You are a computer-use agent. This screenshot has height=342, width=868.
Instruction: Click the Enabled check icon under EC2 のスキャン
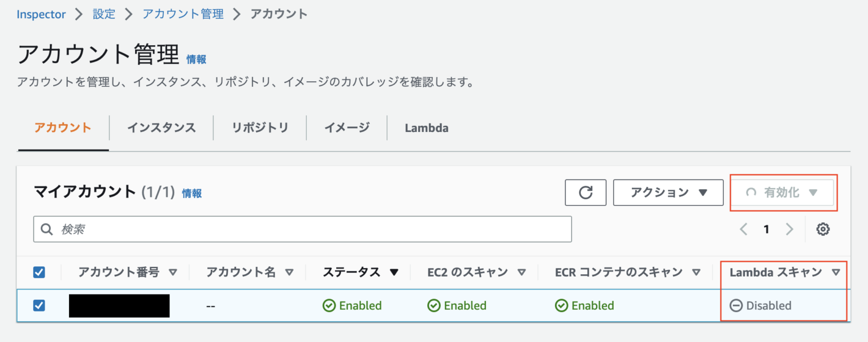433,305
